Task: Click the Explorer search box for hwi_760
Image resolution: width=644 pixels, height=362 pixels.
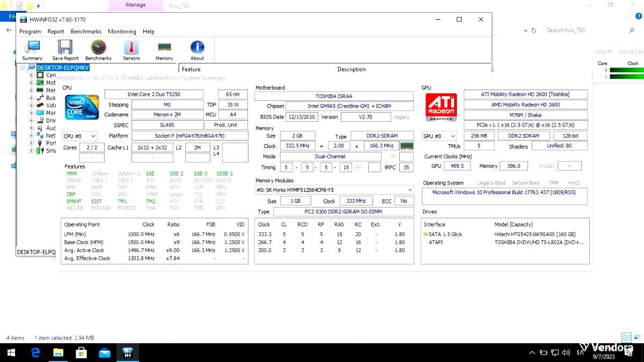Action: click(589, 30)
